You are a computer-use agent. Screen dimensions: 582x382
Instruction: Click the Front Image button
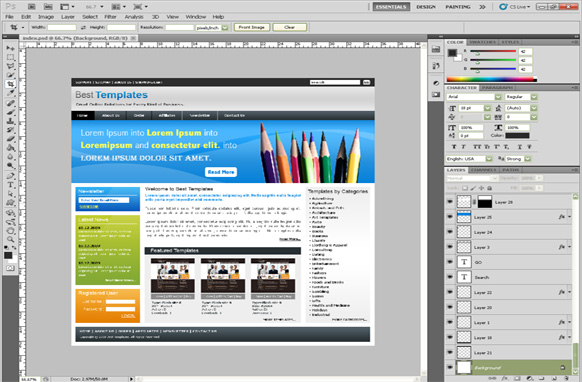coord(252,27)
